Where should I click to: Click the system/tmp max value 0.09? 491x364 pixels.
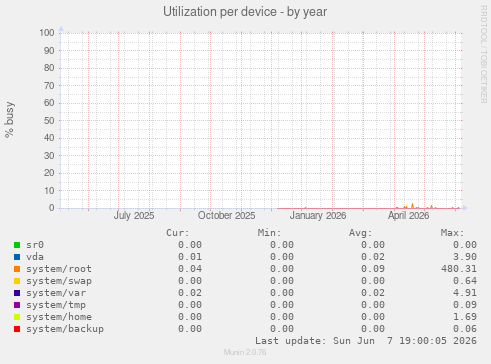[x=465, y=305]
